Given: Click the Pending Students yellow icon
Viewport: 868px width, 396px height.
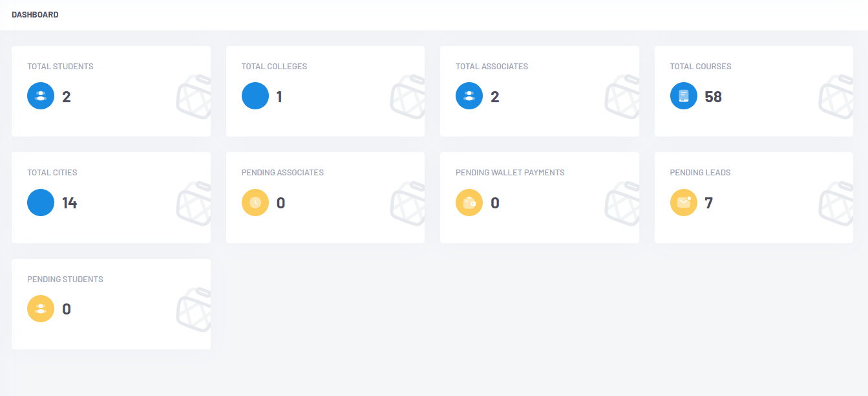Looking at the screenshot, I should coord(41,309).
